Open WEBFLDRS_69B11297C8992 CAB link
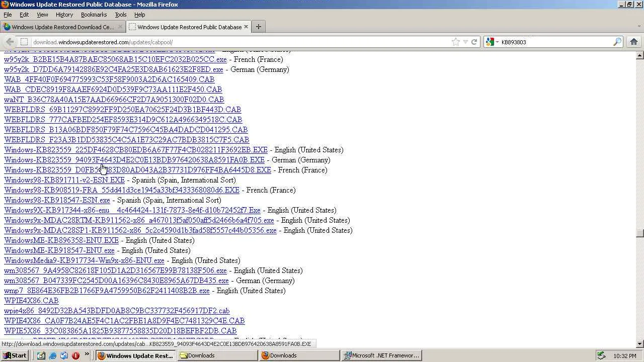This screenshot has height=362, width=644. click(123, 110)
